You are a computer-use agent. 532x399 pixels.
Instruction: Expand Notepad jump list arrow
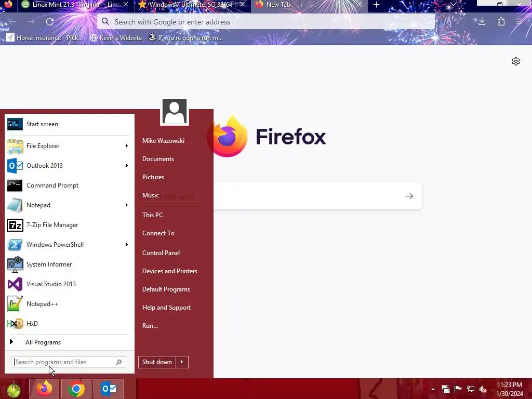(x=127, y=205)
